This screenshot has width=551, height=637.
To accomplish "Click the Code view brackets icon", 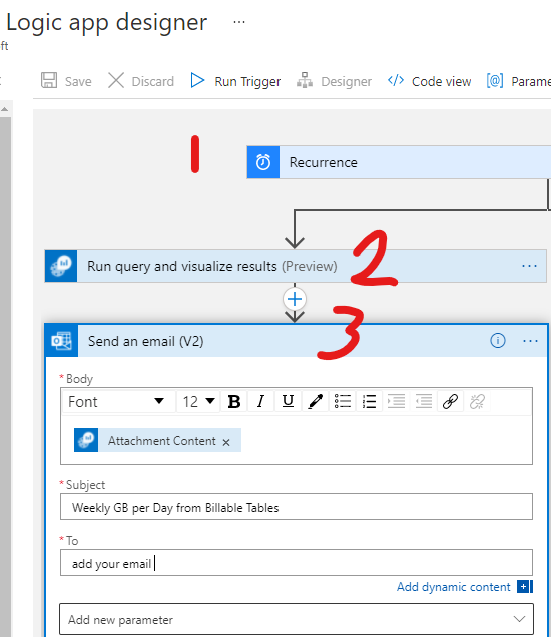I will (396, 80).
